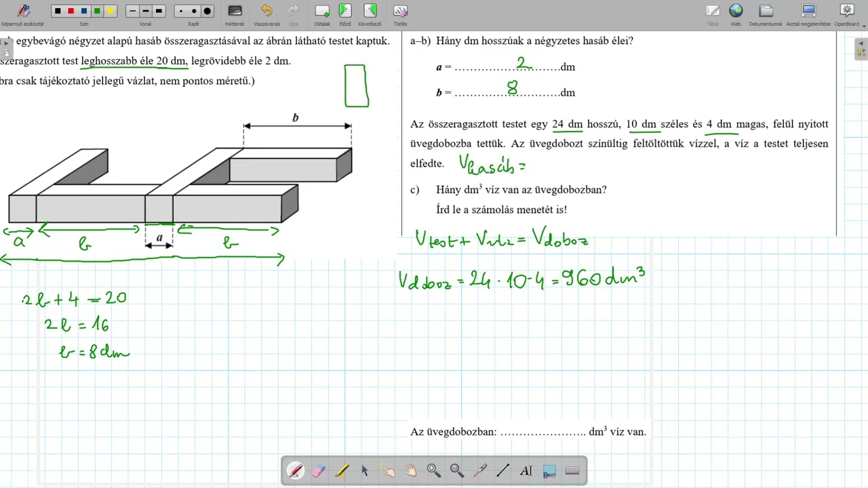Go to the previous page (Előző)
The image size is (868, 488).
344,11
